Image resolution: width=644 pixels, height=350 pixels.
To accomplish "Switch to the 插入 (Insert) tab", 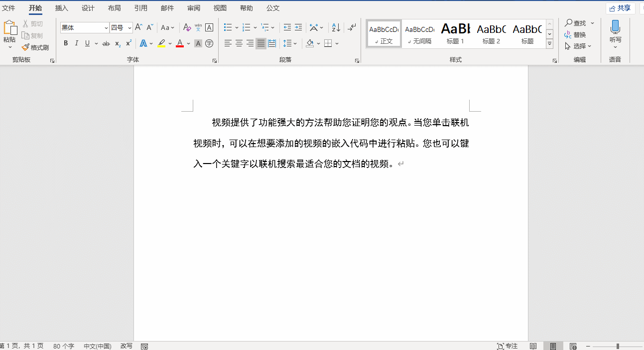I will point(62,8).
